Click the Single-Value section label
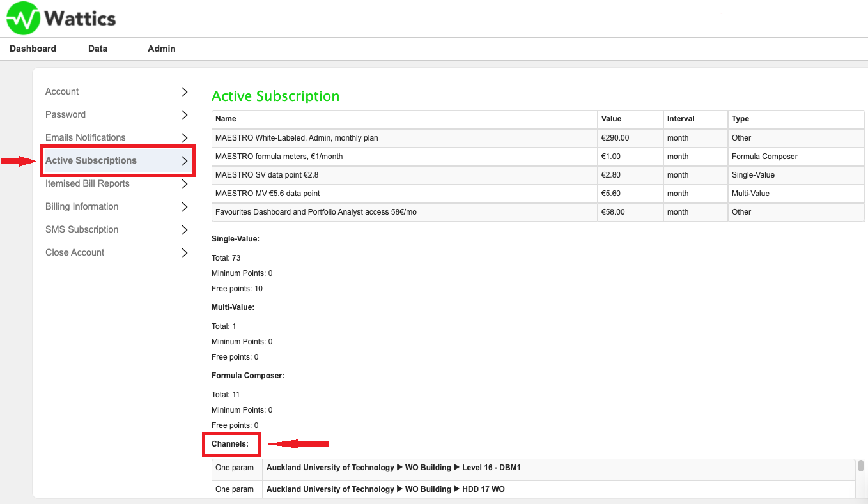868x504 pixels. [235, 239]
